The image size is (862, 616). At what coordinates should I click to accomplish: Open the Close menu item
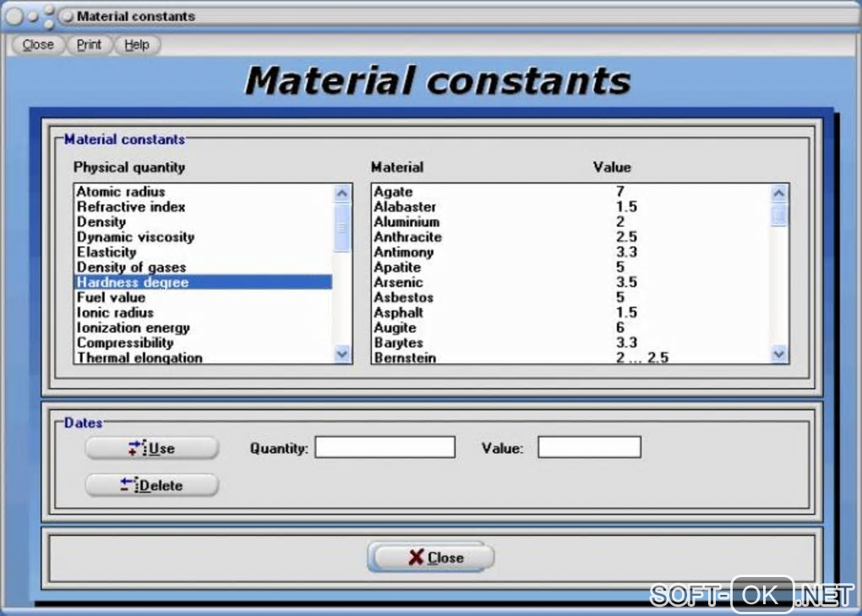(x=38, y=45)
